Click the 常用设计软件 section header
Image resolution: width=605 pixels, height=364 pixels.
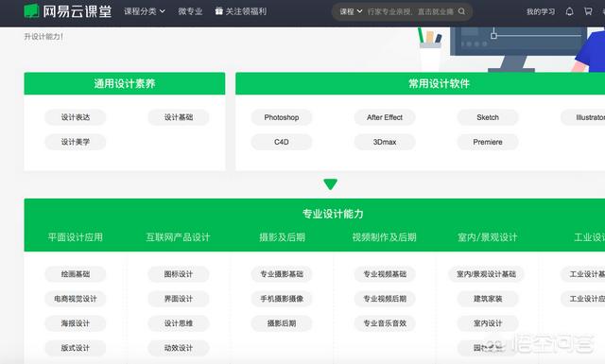(x=420, y=83)
